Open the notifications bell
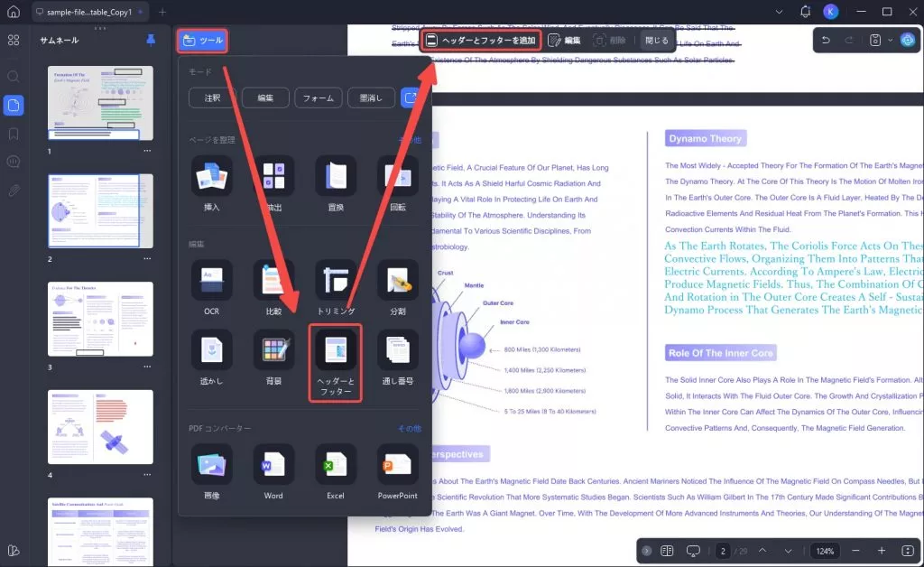Viewport: 924px width, 567px height. tap(806, 11)
